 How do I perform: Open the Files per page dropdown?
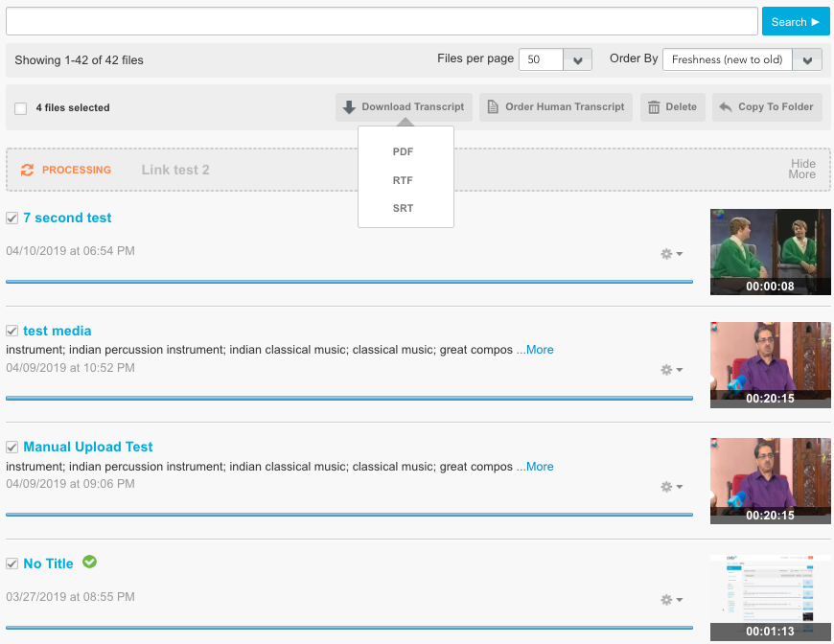[555, 59]
